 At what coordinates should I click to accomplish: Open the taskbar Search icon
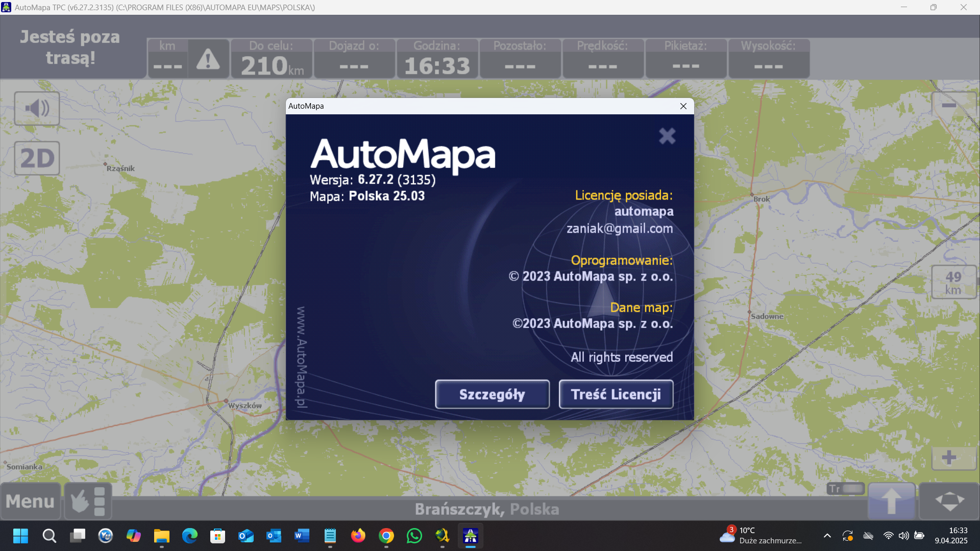pyautogui.click(x=50, y=536)
